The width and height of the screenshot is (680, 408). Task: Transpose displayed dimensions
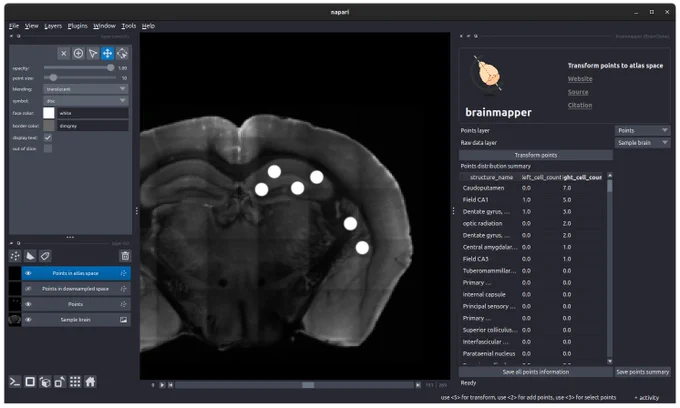click(x=60, y=382)
